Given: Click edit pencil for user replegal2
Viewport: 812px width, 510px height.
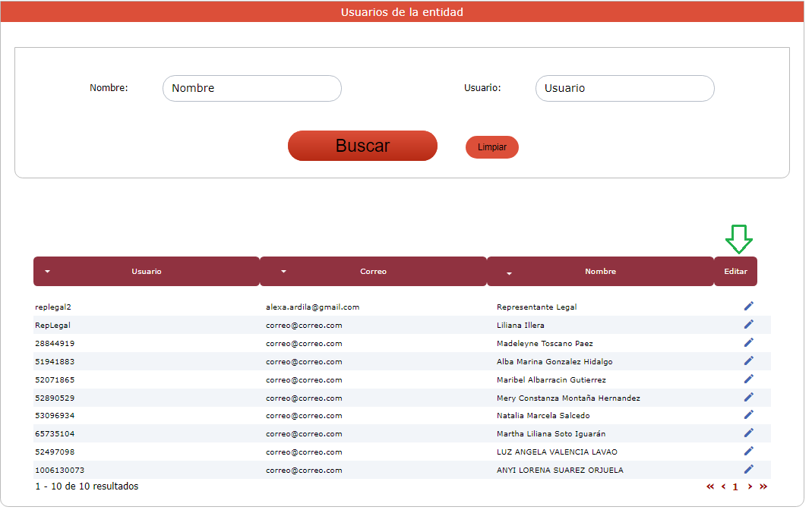Looking at the screenshot, I should click(x=748, y=306).
